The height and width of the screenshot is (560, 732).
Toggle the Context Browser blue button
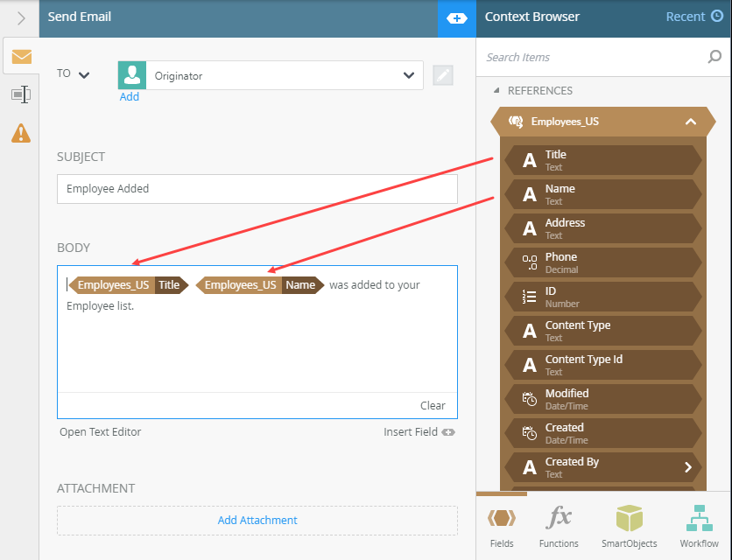456,18
